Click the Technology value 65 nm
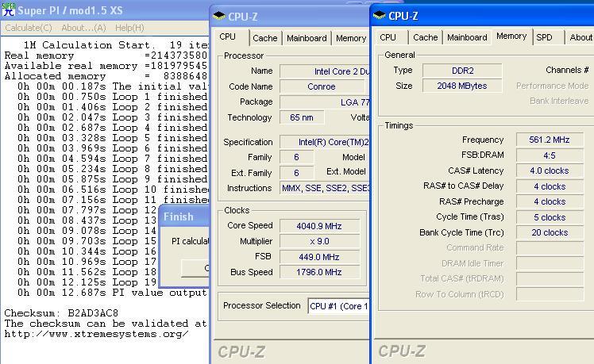Viewport: 594px width, 364px height. 302,117
